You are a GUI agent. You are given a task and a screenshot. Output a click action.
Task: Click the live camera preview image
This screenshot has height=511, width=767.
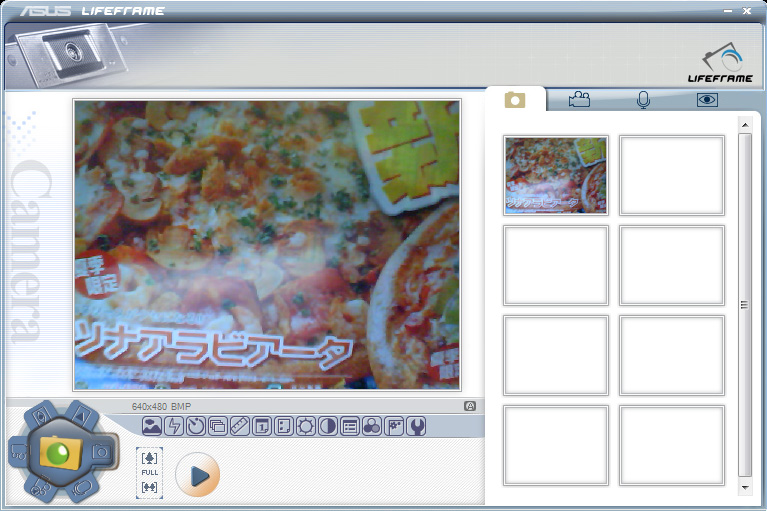267,245
